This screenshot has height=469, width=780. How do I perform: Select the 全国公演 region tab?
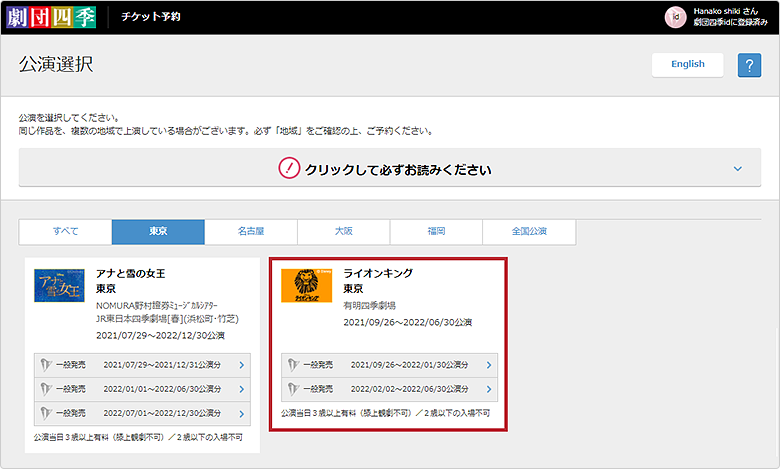coord(529,231)
